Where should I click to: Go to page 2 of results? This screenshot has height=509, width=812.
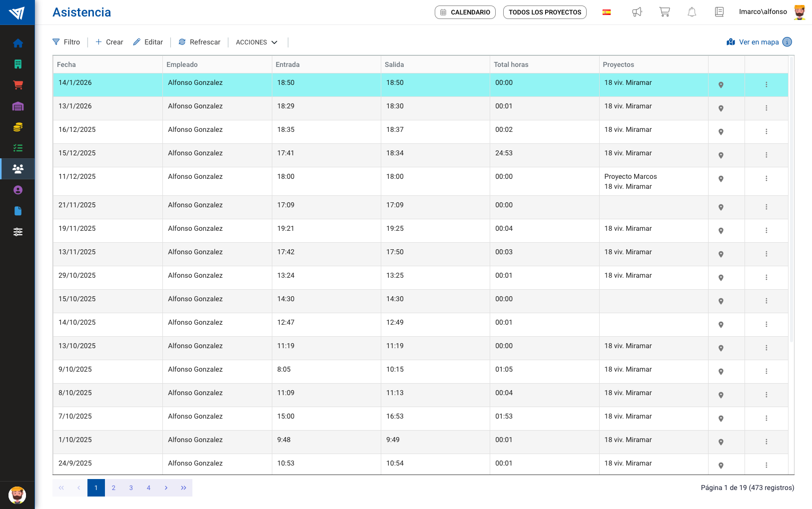pyautogui.click(x=113, y=488)
